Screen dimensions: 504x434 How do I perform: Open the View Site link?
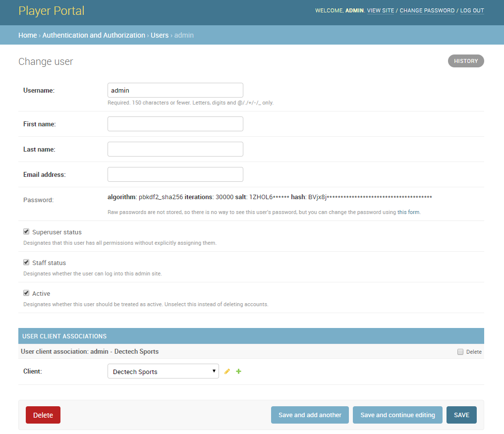tap(381, 10)
